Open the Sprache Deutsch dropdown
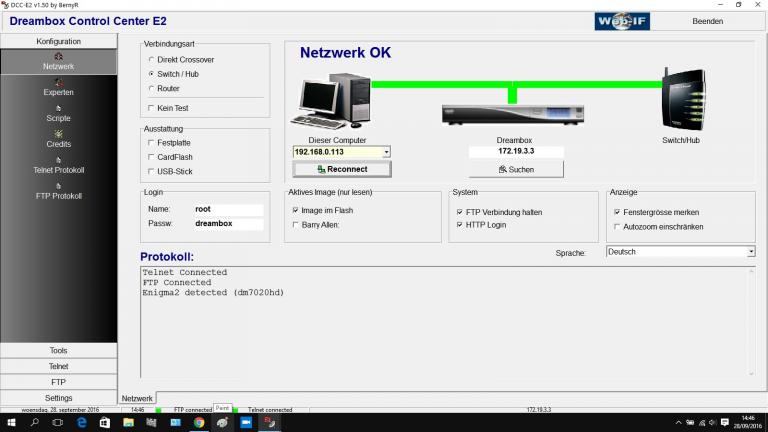The height and width of the screenshot is (432, 768). click(751, 252)
